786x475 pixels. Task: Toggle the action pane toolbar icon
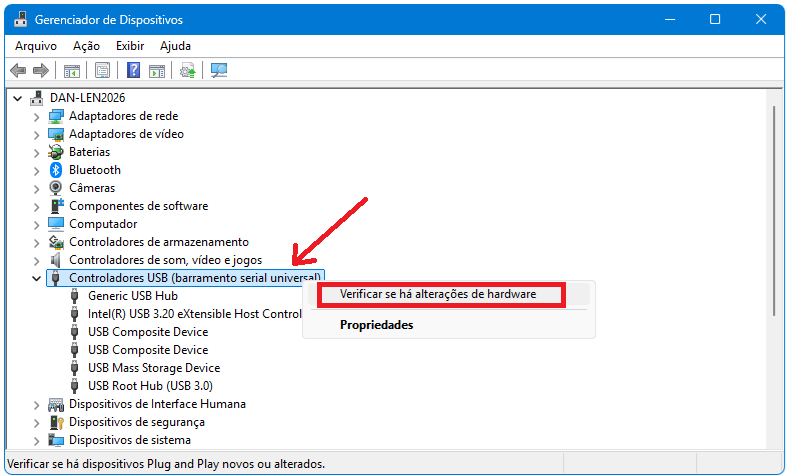(157, 71)
